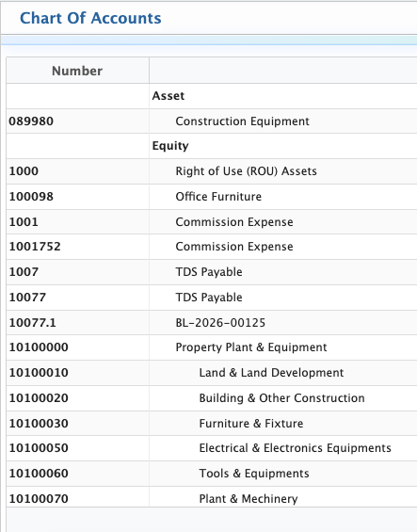Image resolution: width=417 pixels, height=532 pixels.
Task: Open the Construction Equipment account
Action: [x=242, y=121]
